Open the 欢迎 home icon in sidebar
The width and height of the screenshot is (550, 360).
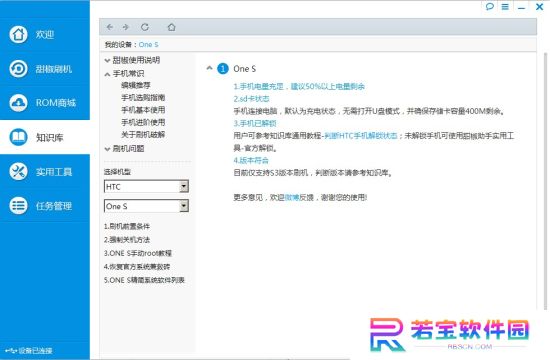point(18,34)
